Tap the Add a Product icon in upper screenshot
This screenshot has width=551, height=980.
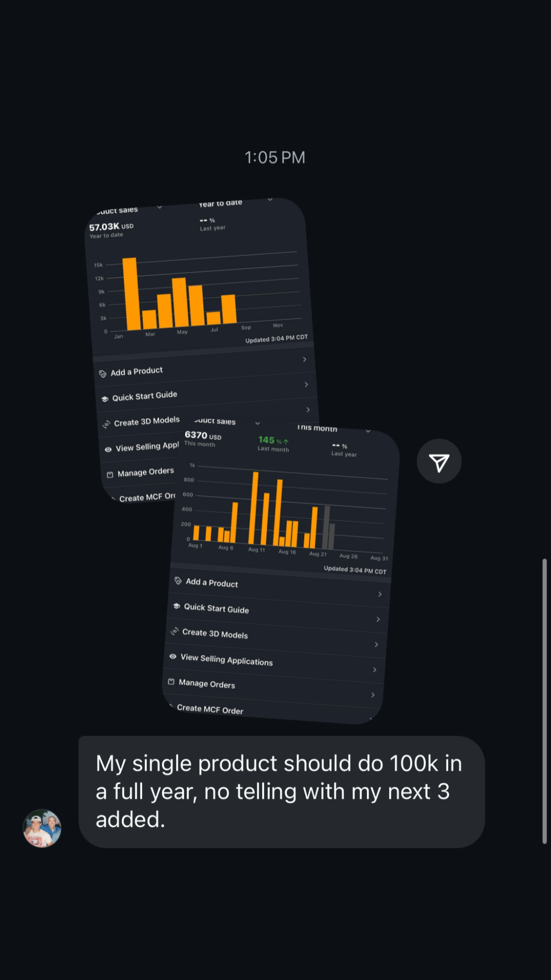103,374
